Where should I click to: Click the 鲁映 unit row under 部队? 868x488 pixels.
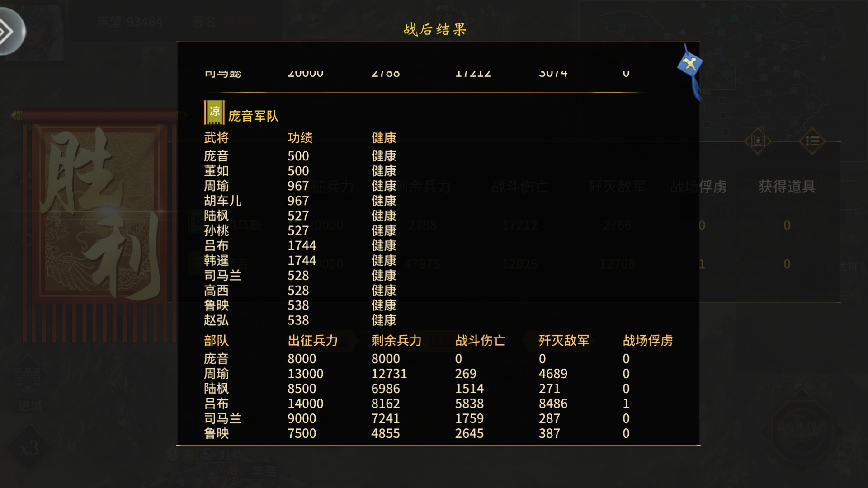416,433
